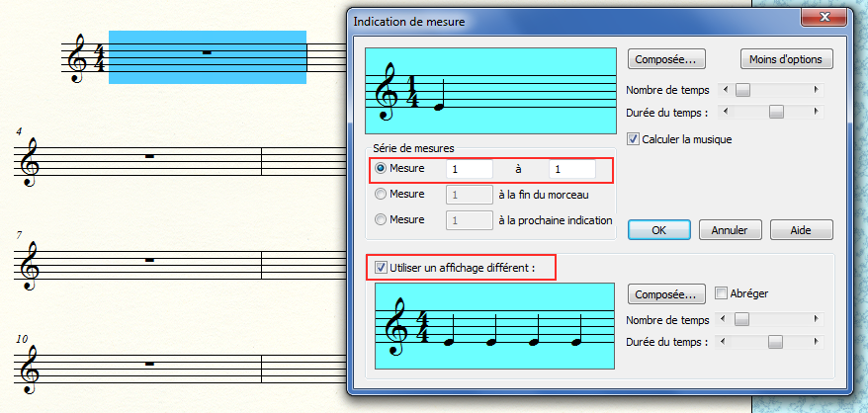Screen dimensions: 868x413
Task: Click right arrow of lower Nombre de temps
Action: point(816,319)
